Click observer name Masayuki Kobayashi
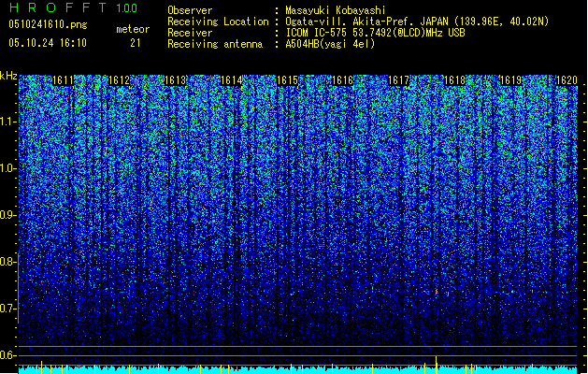Viewport: 588px width, 374px height. pos(336,10)
